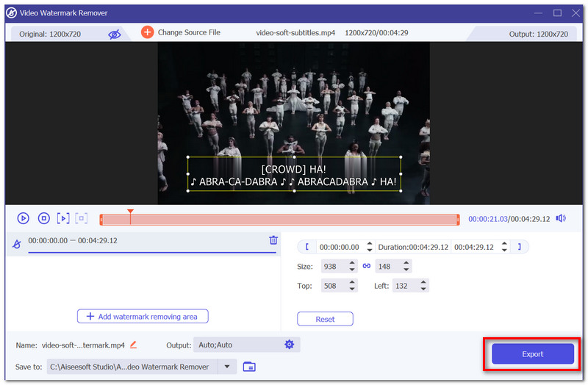Click middle of the red timeline bar

click(279, 220)
